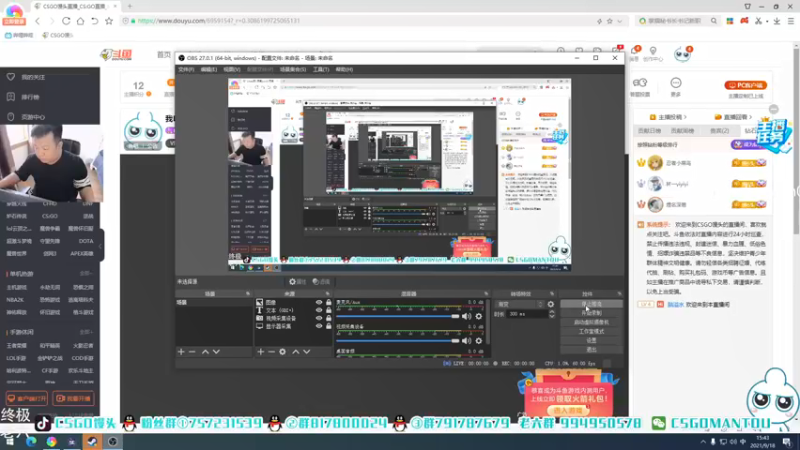Adjust the video capture device volume slider
The height and width of the screenshot is (450, 800).
tap(397, 340)
